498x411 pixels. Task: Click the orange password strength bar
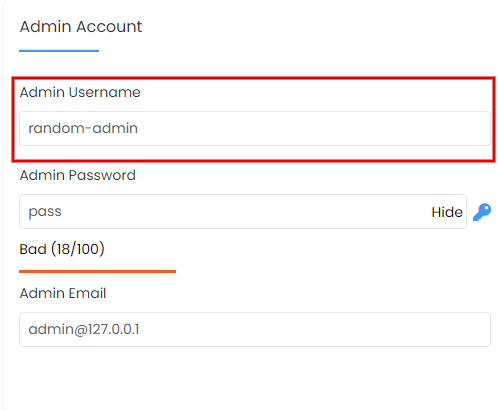[97, 271]
